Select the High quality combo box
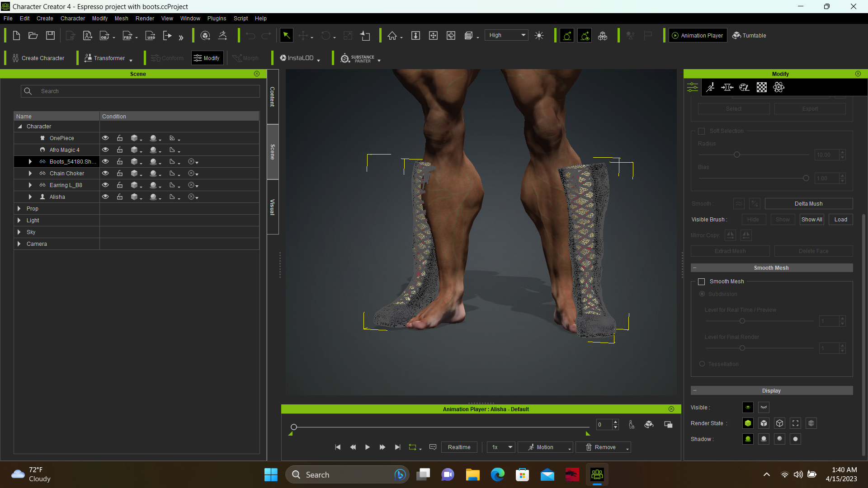The image size is (868, 488). [507, 35]
